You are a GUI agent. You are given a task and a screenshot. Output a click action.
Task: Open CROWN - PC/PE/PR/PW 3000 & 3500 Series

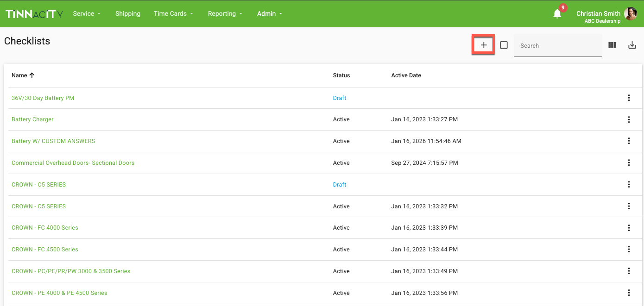click(71, 271)
